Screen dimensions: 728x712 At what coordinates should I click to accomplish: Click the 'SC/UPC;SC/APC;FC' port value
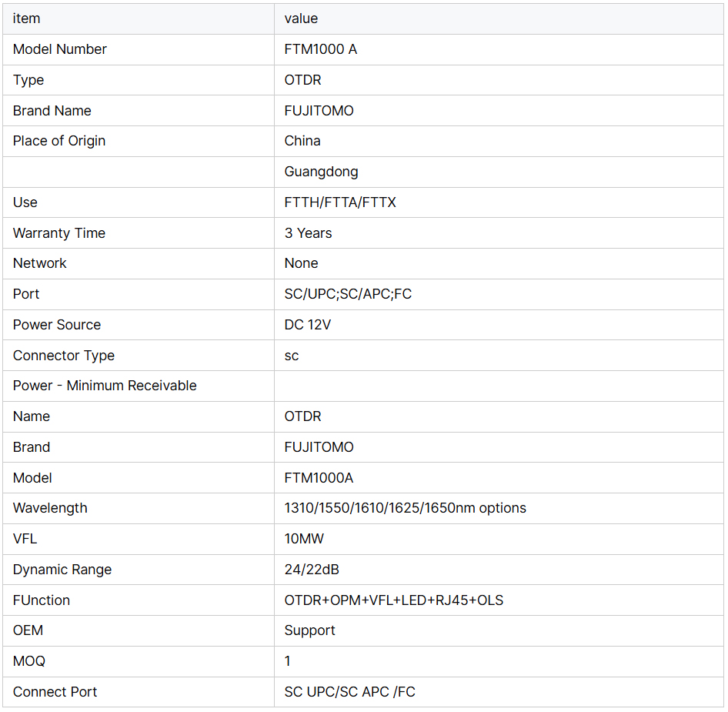click(348, 294)
